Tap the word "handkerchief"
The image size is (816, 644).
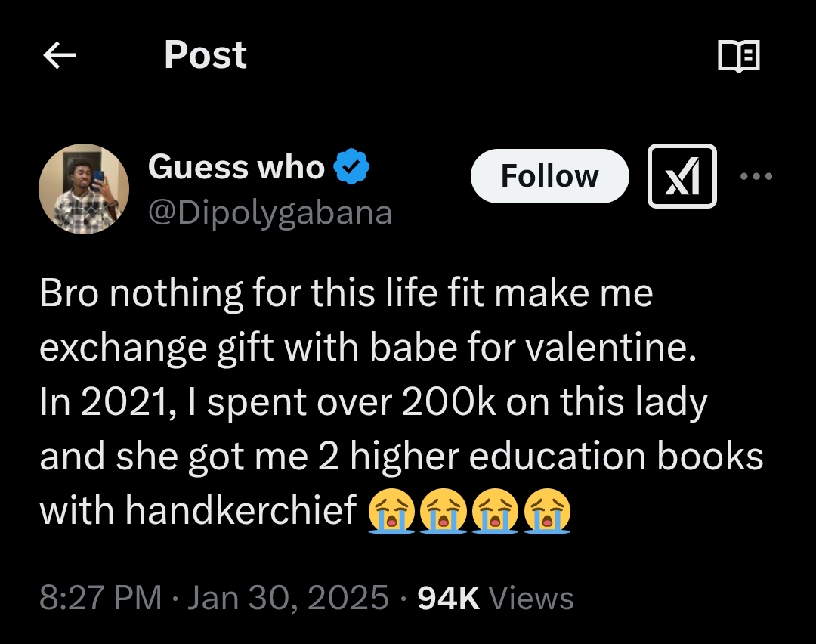tap(240, 511)
